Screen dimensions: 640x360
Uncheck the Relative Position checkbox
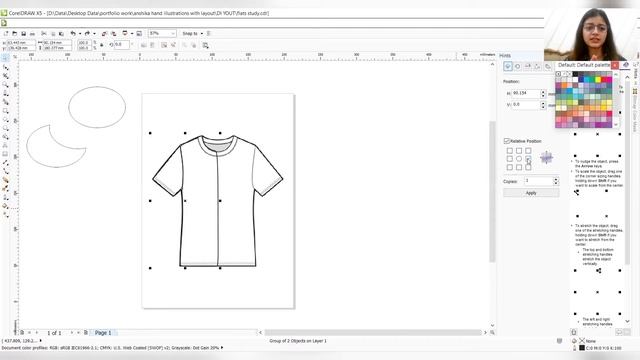[507, 141]
